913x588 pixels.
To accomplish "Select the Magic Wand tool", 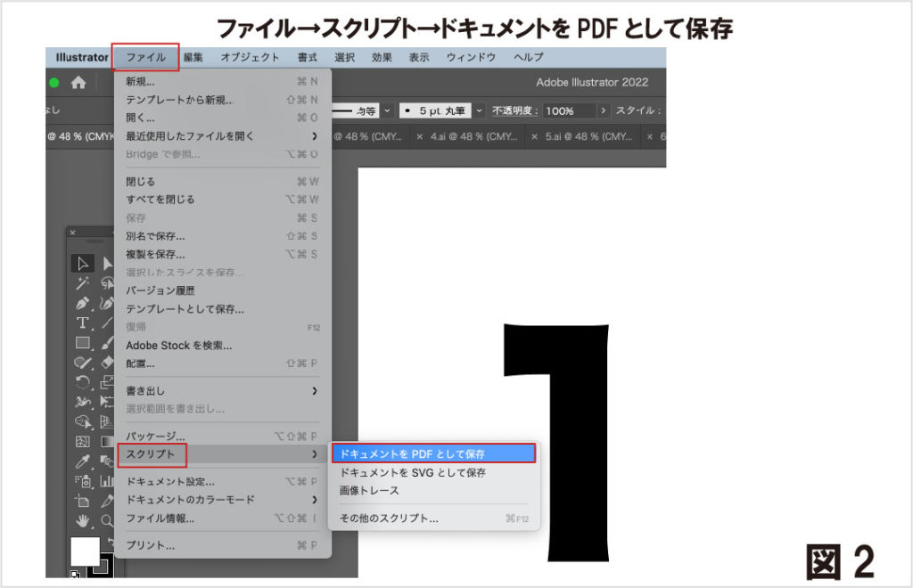I will pyautogui.click(x=83, y=283).
